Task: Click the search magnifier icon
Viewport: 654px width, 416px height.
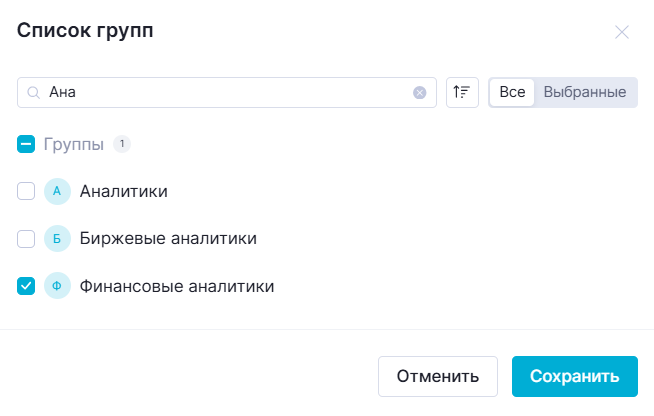Action: click(33, 93)
